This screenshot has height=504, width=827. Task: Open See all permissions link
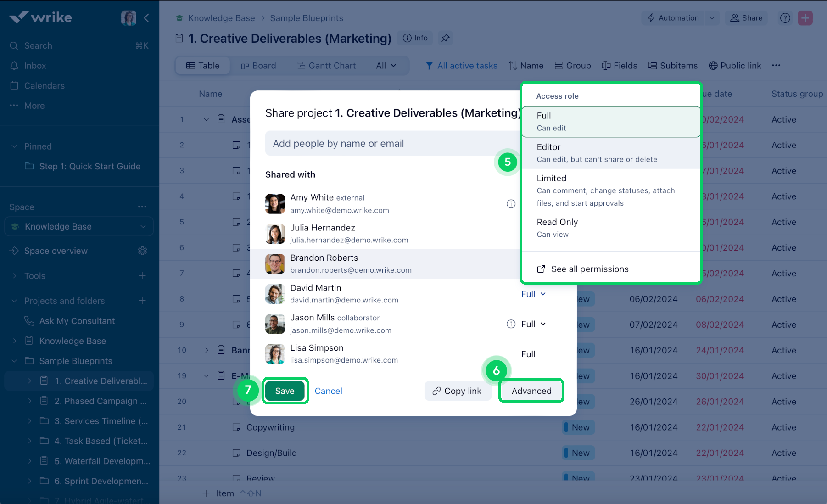click(x=590, y=269)
